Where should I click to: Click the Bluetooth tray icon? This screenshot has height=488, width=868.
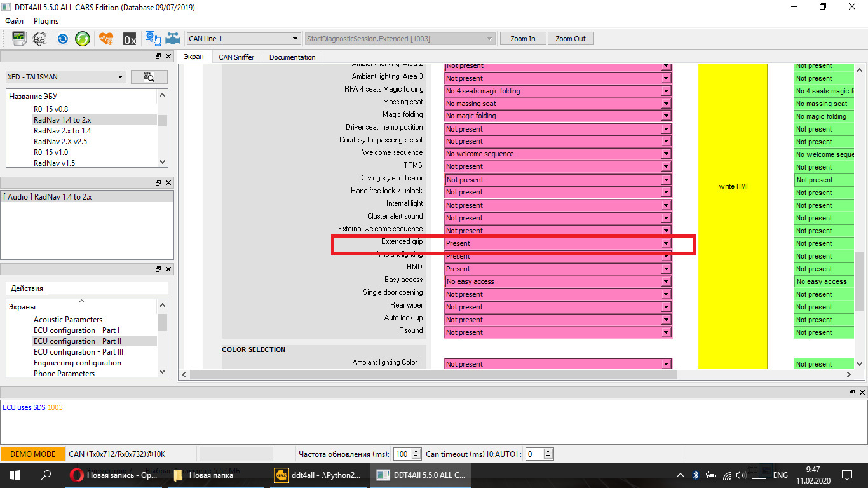[x=695, y=475]
